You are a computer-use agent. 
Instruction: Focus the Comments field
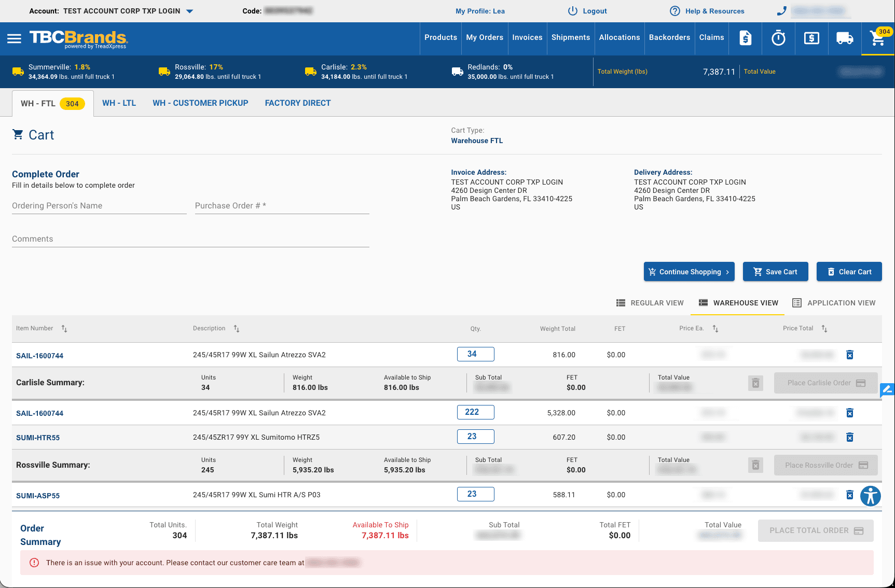pyautogui.click(x=190, y=239)
